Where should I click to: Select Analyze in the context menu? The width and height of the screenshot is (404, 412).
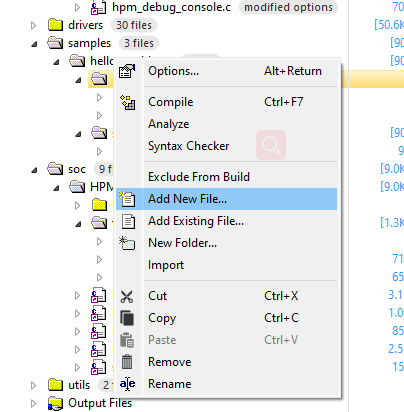point(169,124)
